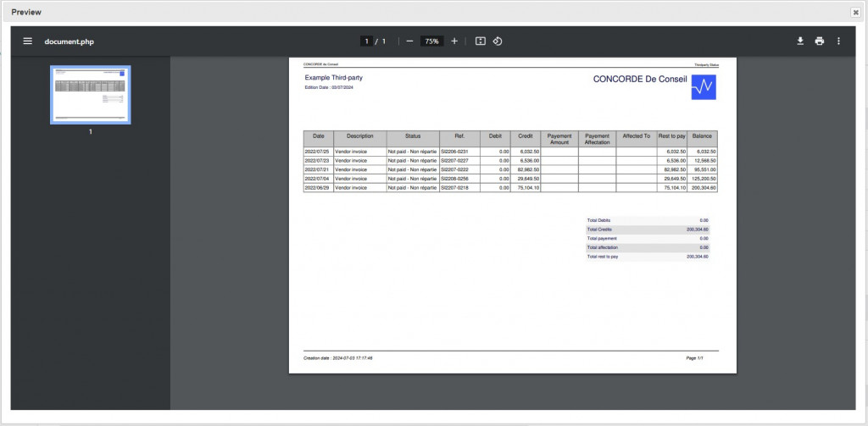Rotate the document counterclockwise
Viewport: 868px width, 426px height.
click(x=497, y=41)
